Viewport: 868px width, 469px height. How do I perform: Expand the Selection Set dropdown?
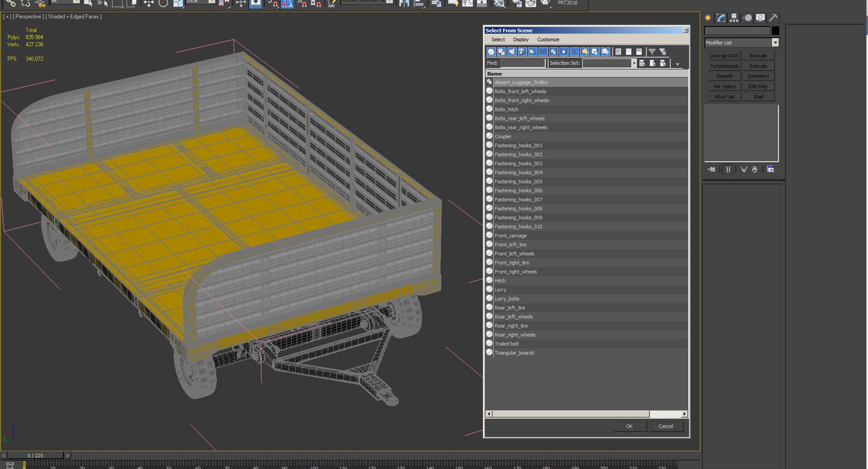pyautogui.click(x=634, y=63)
